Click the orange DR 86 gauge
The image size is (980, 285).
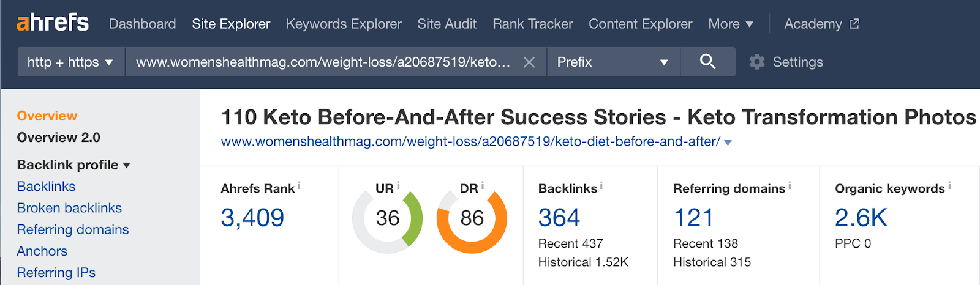coord(472,218)
